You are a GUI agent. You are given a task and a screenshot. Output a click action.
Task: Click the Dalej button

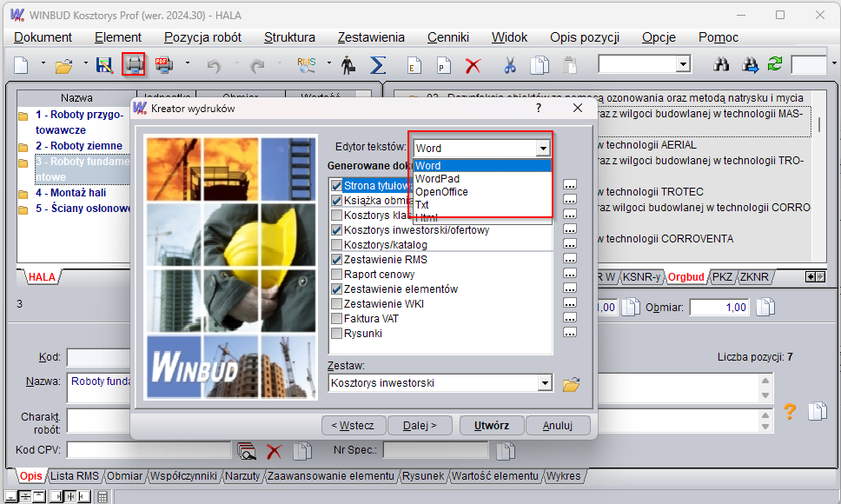click(420, 426)
